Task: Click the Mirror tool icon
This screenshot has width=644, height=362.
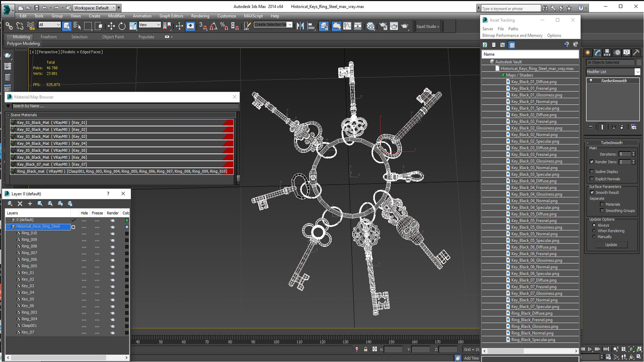Action: point(300,26)
